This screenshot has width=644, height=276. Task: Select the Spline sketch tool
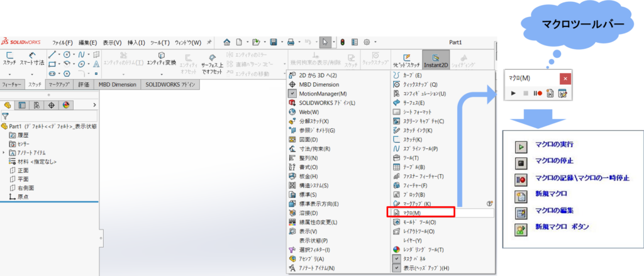pyautogui.click(x=81, y=54)
